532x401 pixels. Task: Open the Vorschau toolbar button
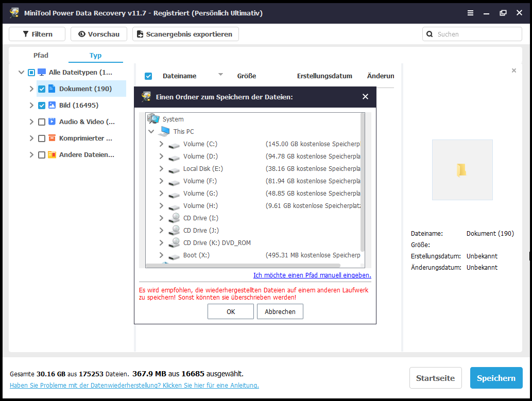(x=99, y=34)
